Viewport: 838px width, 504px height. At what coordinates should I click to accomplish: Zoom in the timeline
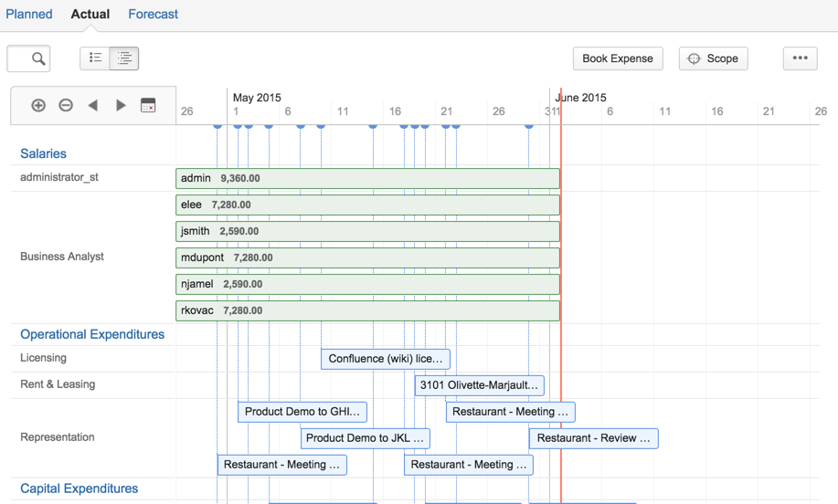point(38,106)
